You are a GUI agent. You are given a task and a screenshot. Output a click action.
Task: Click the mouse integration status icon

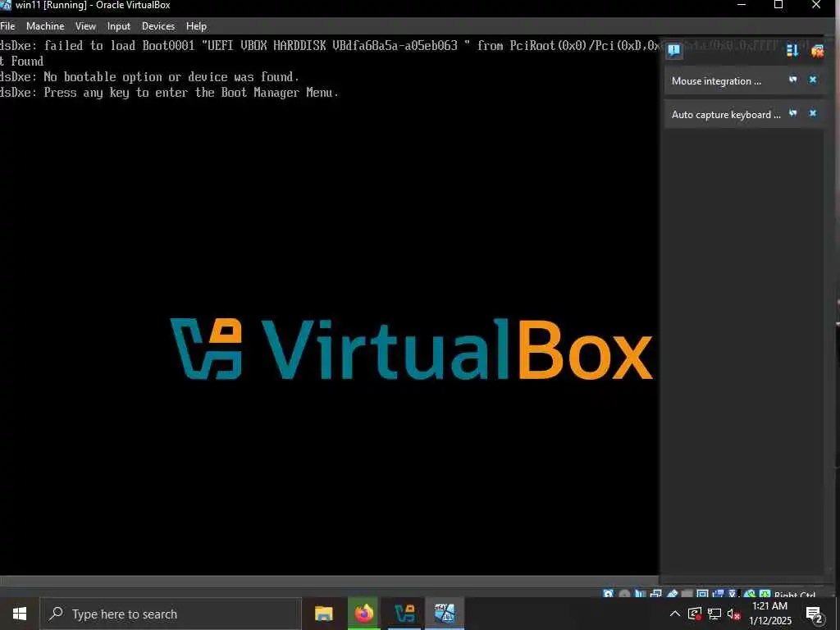[749, 594]
